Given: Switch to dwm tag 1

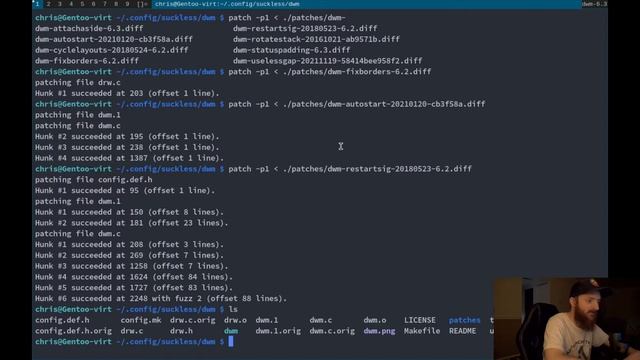Looking at the screenshot, I should click(37, 4).
